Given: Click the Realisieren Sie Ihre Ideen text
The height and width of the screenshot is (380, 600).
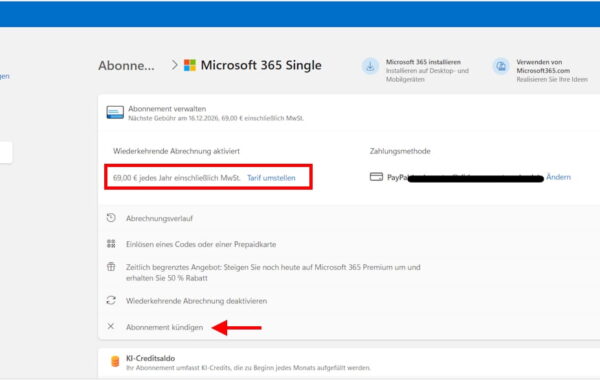Looking at the screenshot, I should coord(552,80).
